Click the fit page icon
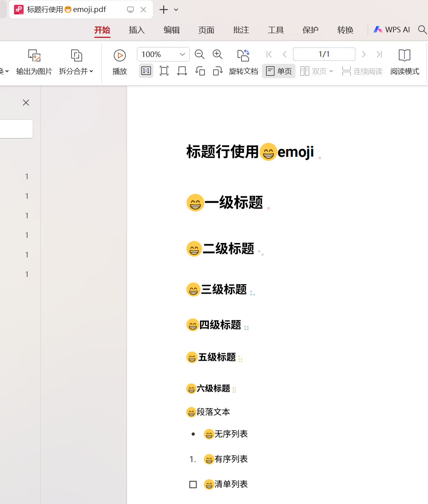This screenshot has height=504, width=428. [164, 71]
